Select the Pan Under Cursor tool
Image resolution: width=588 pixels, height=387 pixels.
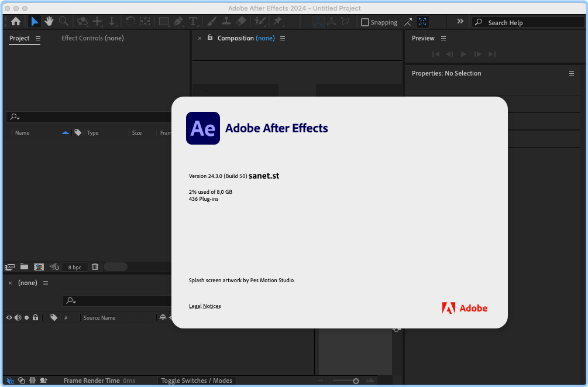pos(98,22)
